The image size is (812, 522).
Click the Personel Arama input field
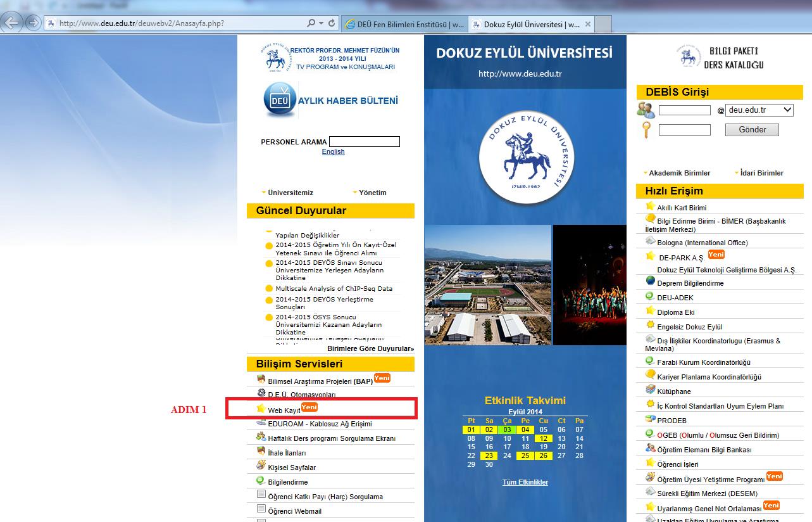tap(365, 142)
